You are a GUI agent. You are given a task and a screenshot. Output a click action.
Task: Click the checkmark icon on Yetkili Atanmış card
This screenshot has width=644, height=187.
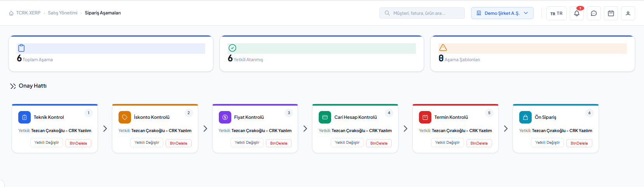(232, 48)
